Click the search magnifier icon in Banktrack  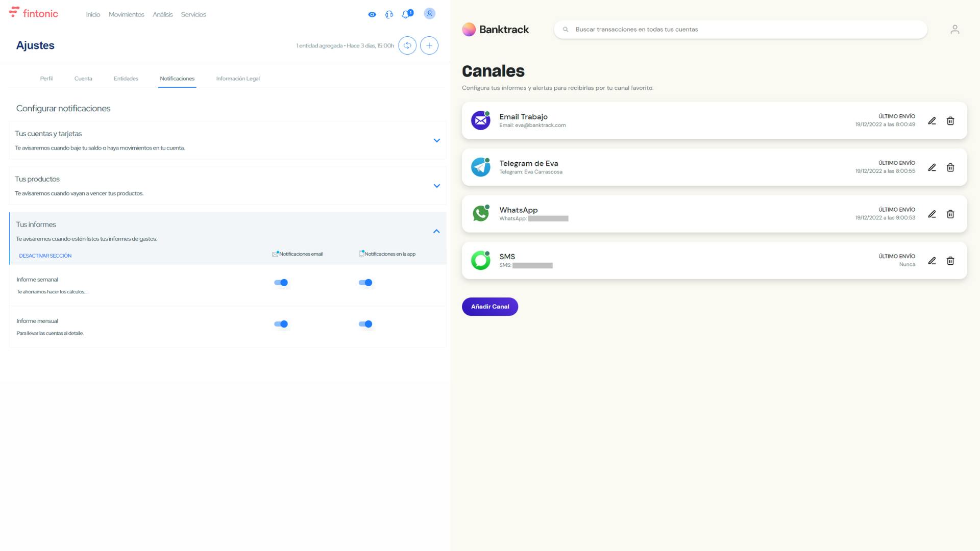coord(566,30)
